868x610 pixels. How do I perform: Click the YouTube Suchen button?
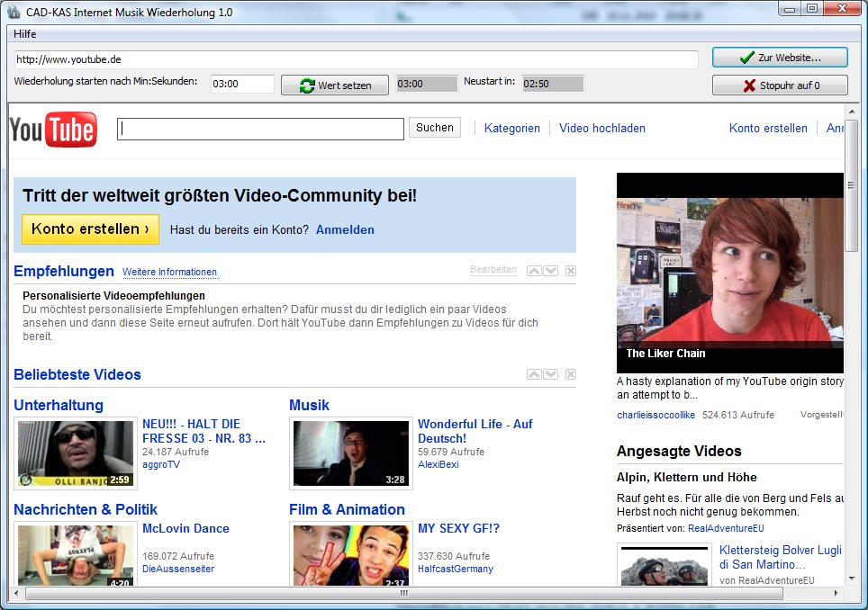pyautogui.click(x=435, y=128)
